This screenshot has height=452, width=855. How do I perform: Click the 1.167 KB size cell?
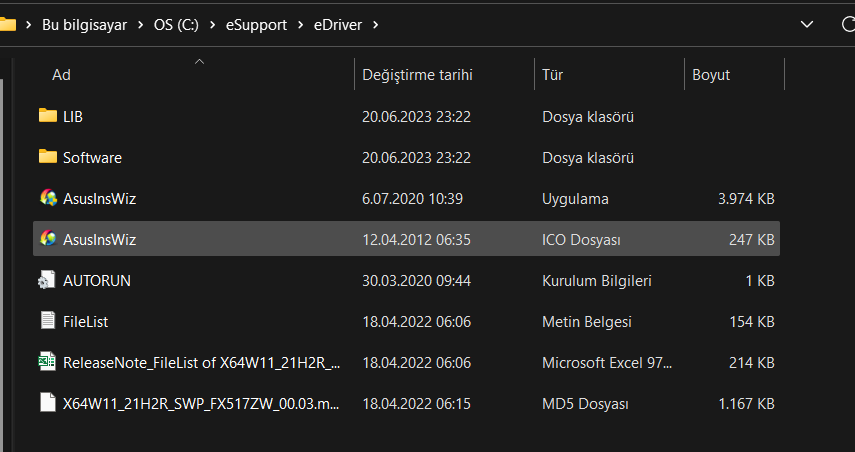click(x=746, y=403)
